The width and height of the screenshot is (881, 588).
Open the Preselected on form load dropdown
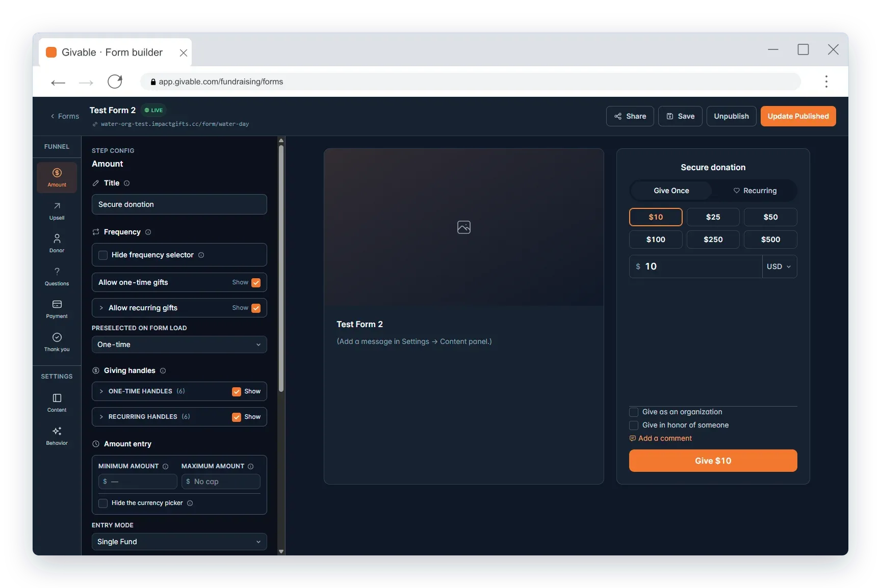click(x=179, y=344)
